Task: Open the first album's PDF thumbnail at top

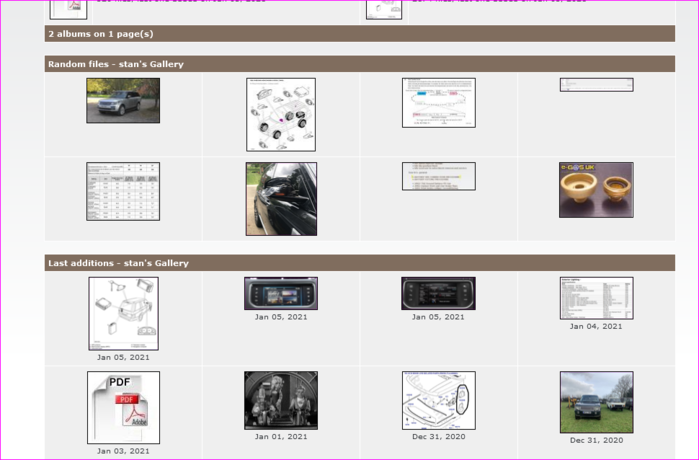Action: [68, 9]
